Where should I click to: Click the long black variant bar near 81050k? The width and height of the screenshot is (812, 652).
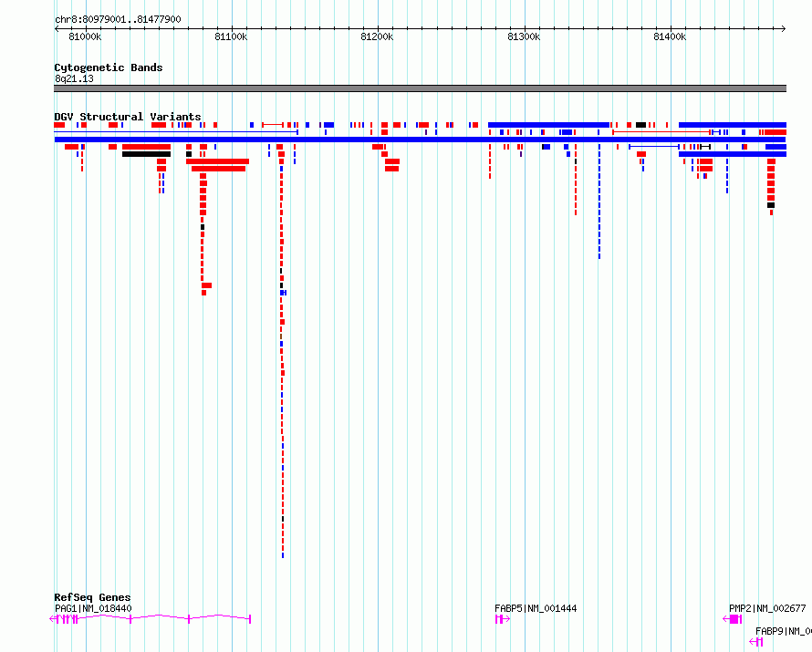coord(147,154)
